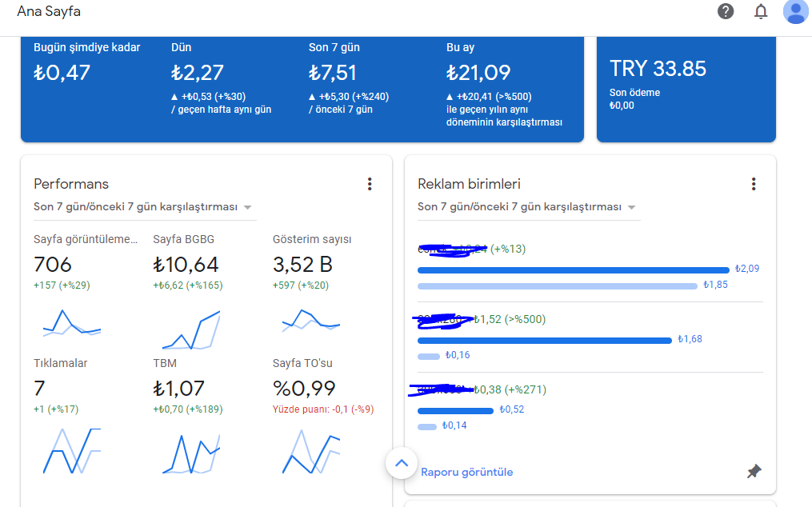Click the Ana Sayfa page title
The width and height of the screenshot is (812, 507).
(x=49, y=11)
